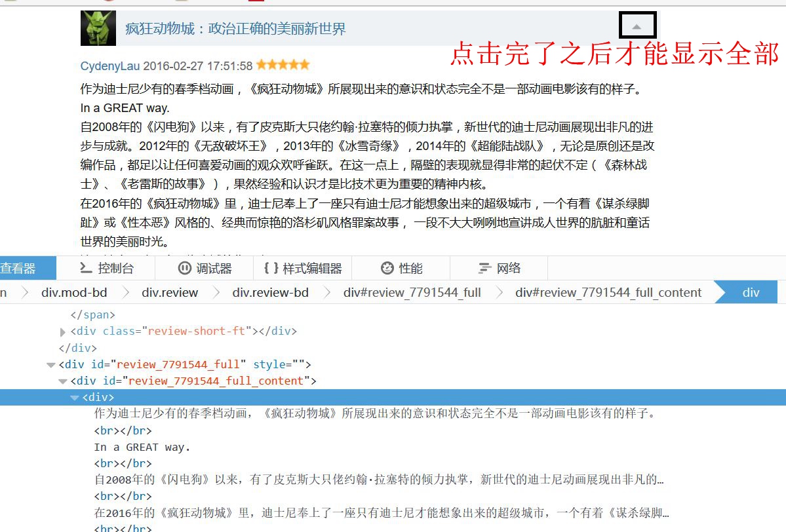Select the highlighted div breadcrumb item

(751, 293)
